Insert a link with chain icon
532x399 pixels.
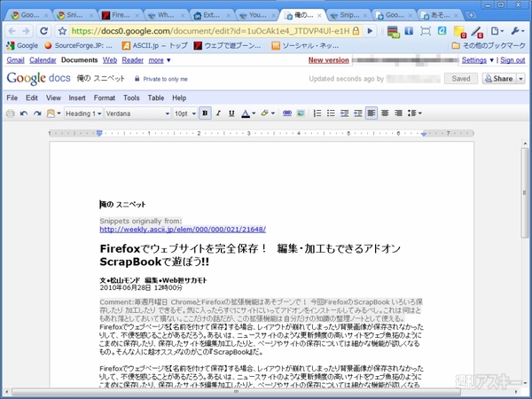(287, 113)
